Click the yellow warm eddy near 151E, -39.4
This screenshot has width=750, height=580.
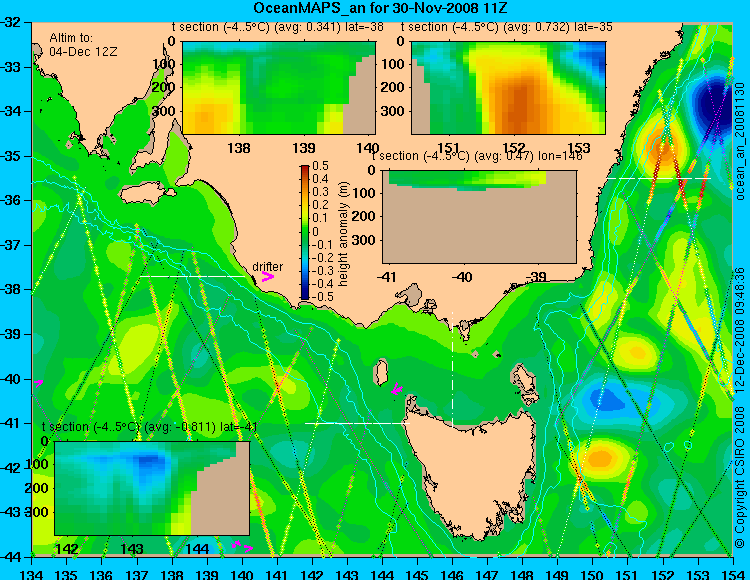637,353
